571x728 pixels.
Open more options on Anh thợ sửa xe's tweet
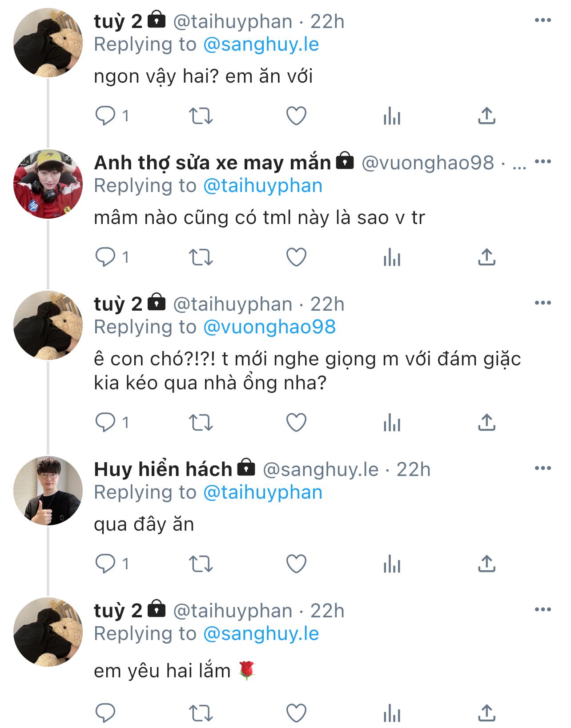coord(543,162)
